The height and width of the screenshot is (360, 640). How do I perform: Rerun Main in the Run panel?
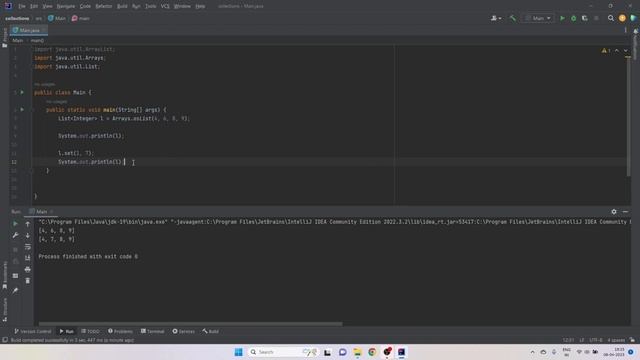point(15,224)
